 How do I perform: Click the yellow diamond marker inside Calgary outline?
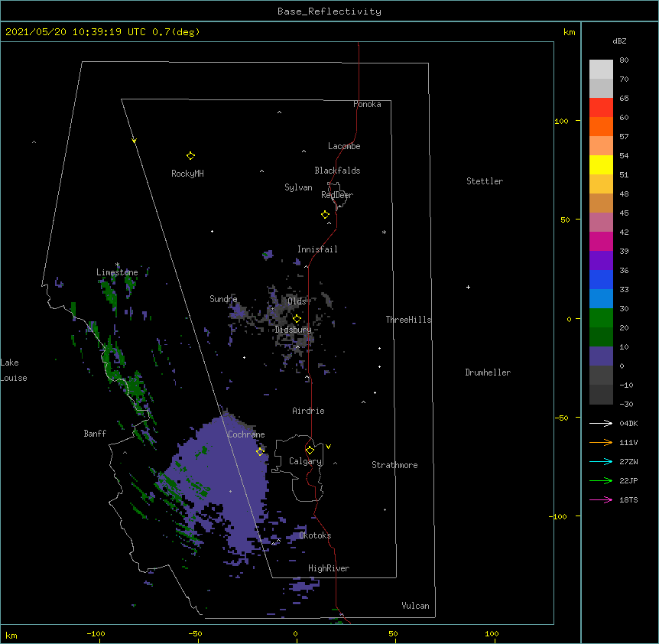click(310, 450)
